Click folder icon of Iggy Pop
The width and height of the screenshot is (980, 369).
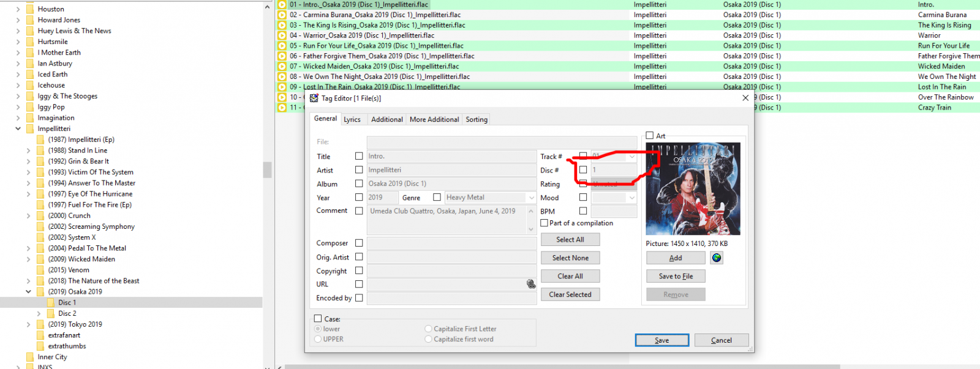(30, 106)
